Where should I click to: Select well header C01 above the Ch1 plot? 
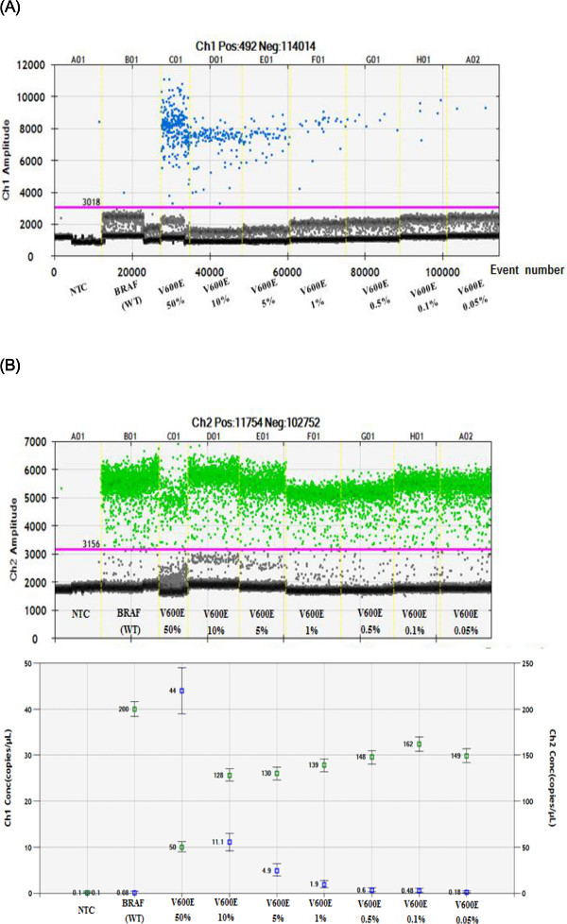[176, 60]
